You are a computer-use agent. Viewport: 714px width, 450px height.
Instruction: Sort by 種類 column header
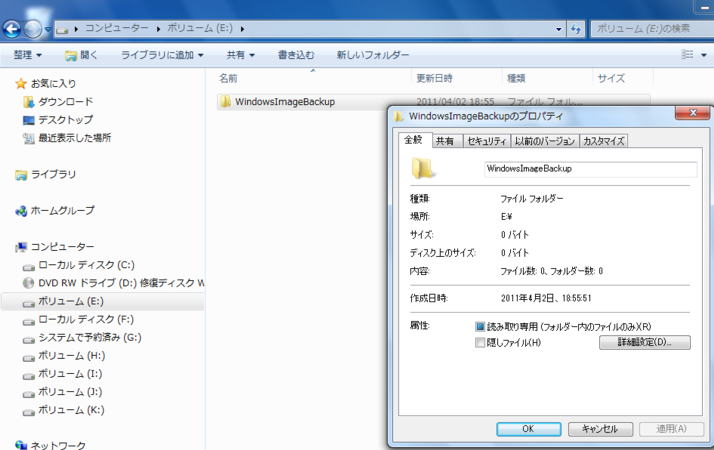547,78
